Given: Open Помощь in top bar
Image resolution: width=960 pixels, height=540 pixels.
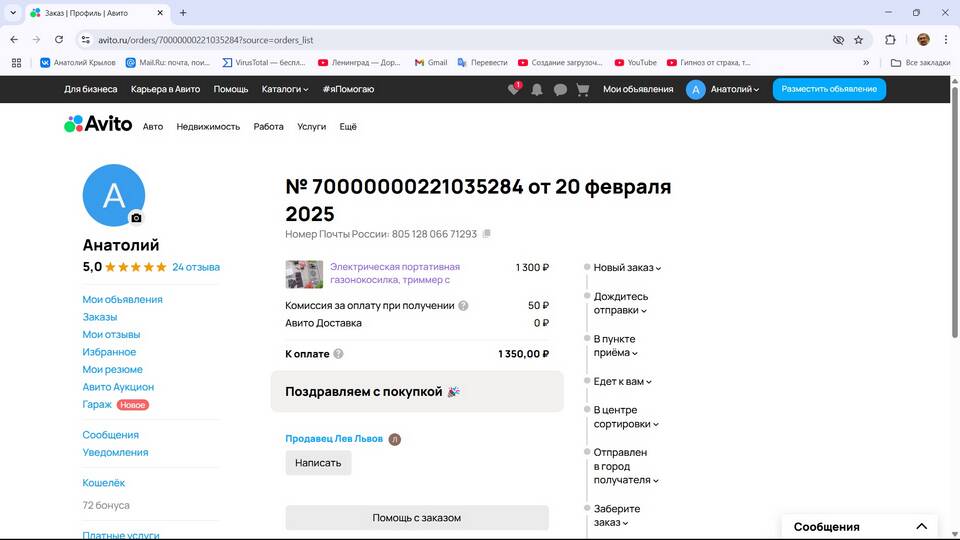Looking at the screenshot, I should click(231, 89).
